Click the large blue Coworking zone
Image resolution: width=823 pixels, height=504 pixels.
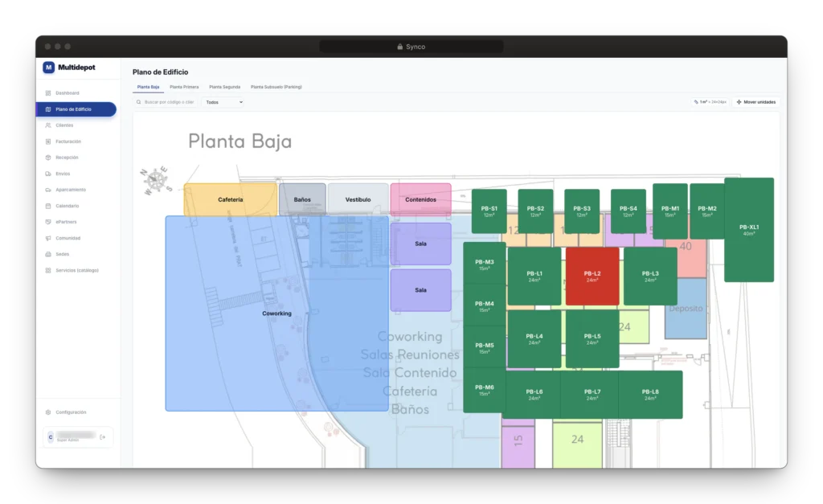point(276,313)
